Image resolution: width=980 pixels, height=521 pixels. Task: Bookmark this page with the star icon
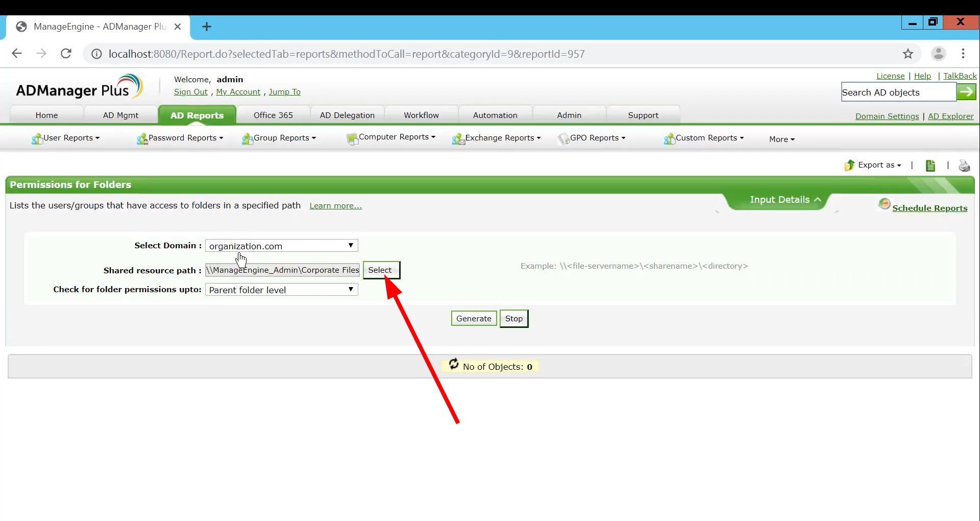[x=908, y=54]
